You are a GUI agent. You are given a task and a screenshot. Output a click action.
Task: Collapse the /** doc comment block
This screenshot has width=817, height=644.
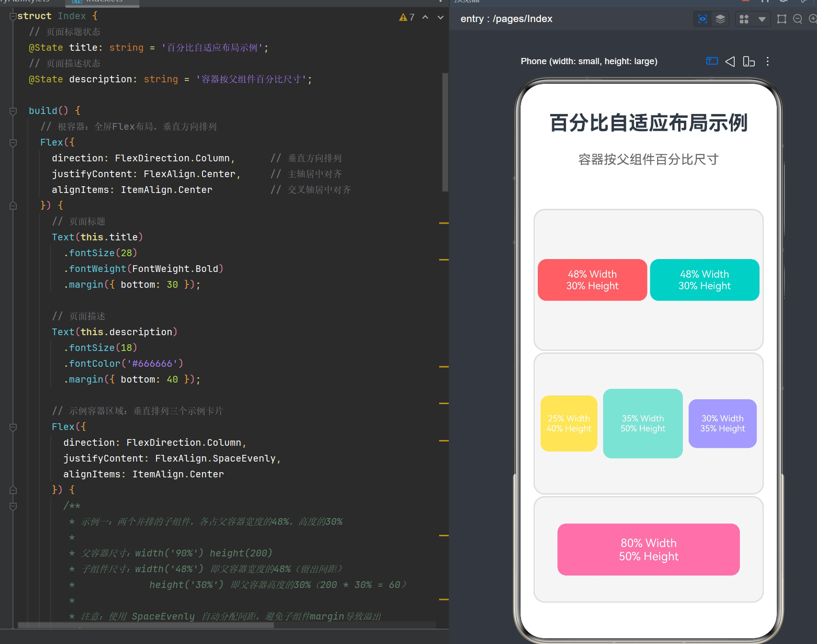13,506
